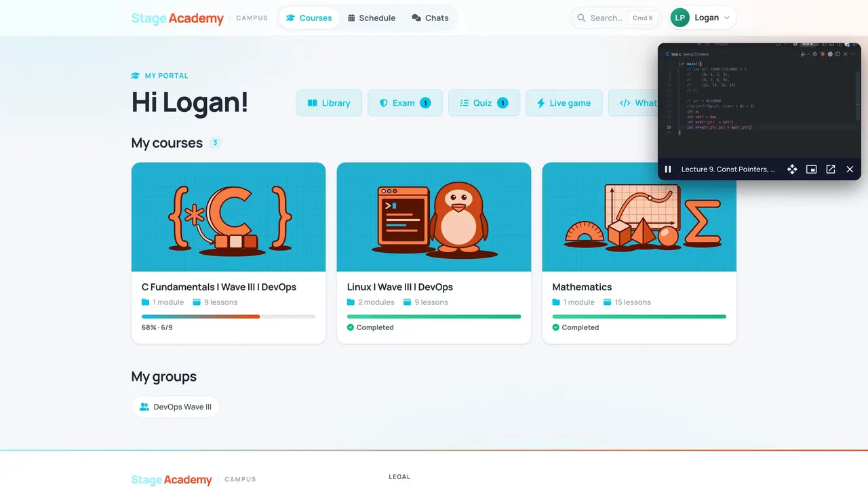Click the Quiz notification badge
The image size is (868, 488).
point(502,103)
